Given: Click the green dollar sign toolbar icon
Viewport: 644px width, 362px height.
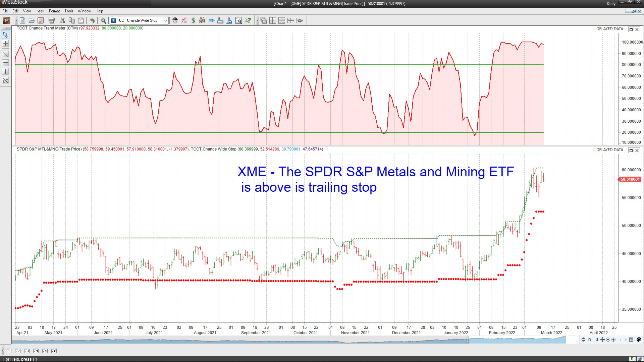Looking at the screenshot, I should pos(193,20).
